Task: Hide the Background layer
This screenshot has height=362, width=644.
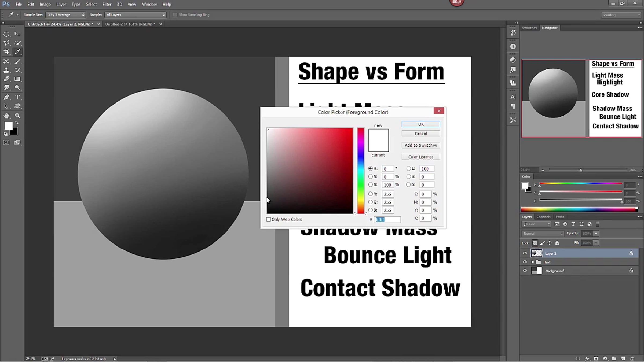Action: click(525, 271)
